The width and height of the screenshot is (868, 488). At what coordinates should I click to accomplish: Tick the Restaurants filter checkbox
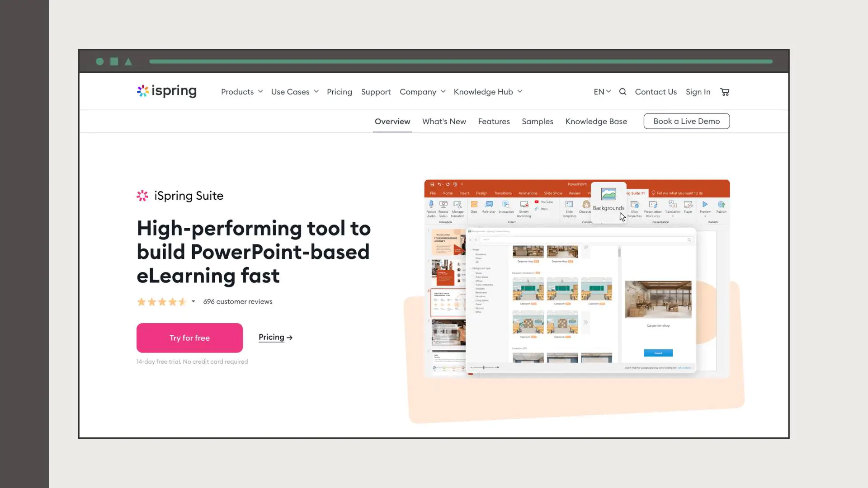click(x=473, y=293)
